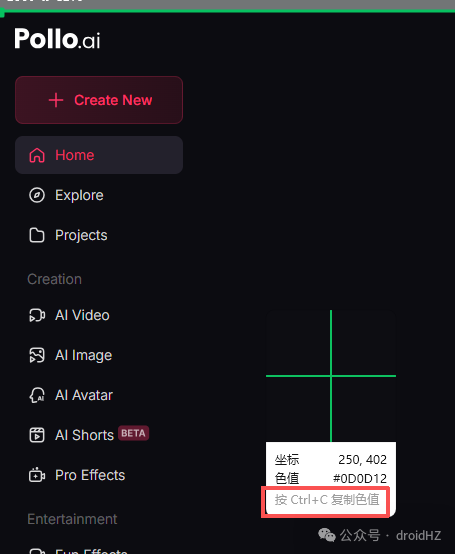Click the plus icon in Create New

tap(56, 100)
